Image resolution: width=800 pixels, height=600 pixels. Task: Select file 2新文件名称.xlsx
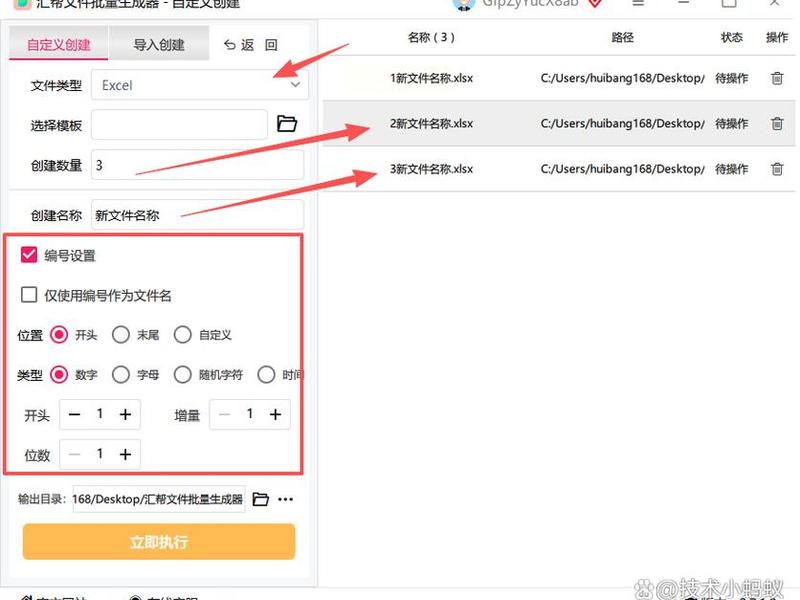coord(432,123)
